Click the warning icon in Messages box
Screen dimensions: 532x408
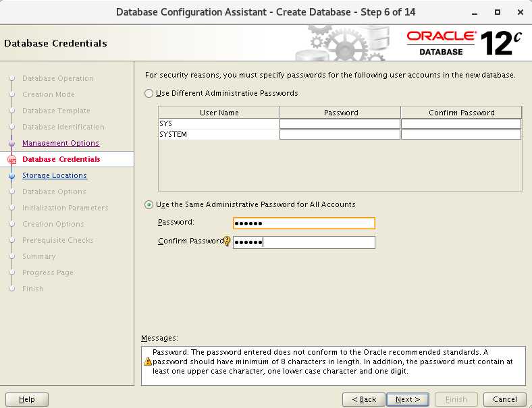pos(148,361)
